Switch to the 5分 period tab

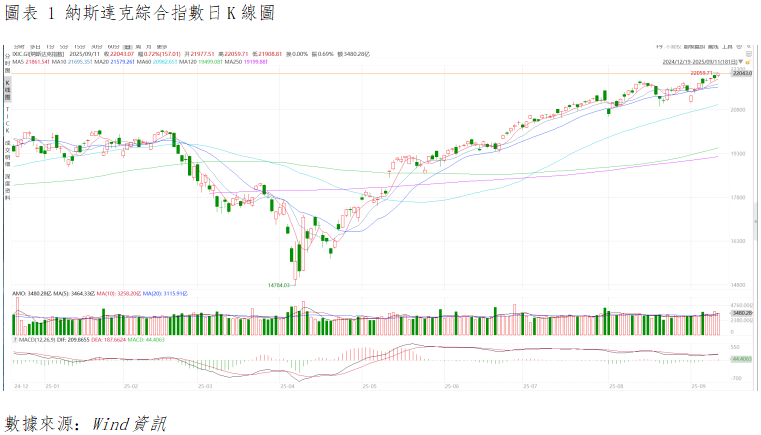pyautogui.click(x=64, y=47)
